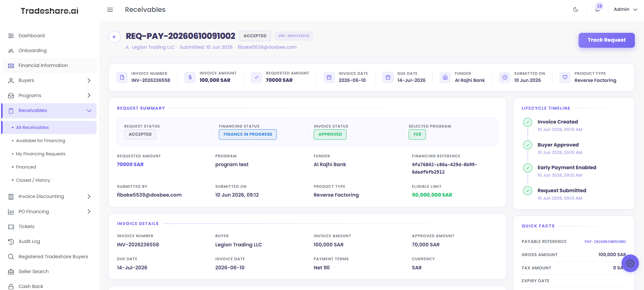Screen dimensions: 644x290
Task: Select All Receivables submenu item
Action: click(x=49, y=128)
